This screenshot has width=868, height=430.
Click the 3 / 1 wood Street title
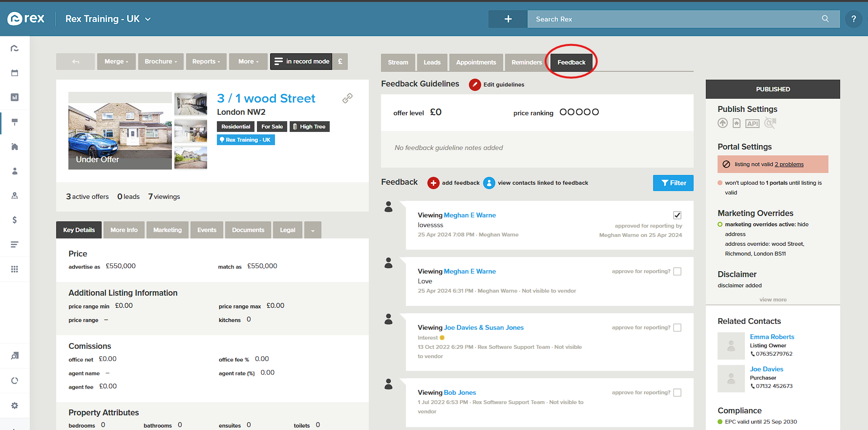[x=266, y=98]
